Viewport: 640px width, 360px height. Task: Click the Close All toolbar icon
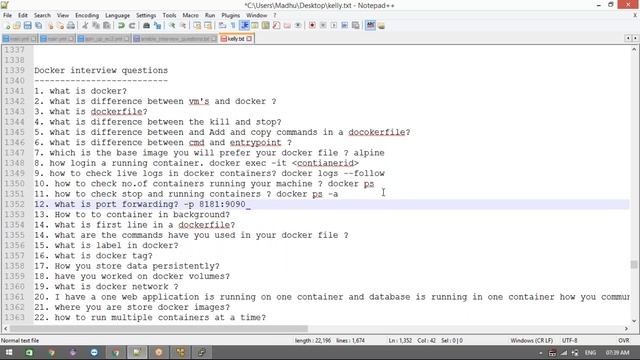(60, 26)
